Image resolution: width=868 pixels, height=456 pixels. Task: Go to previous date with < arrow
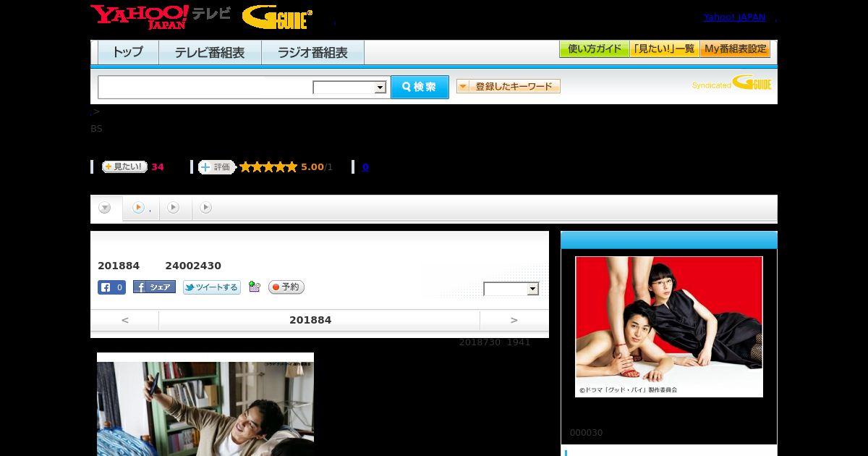point(124,320)
